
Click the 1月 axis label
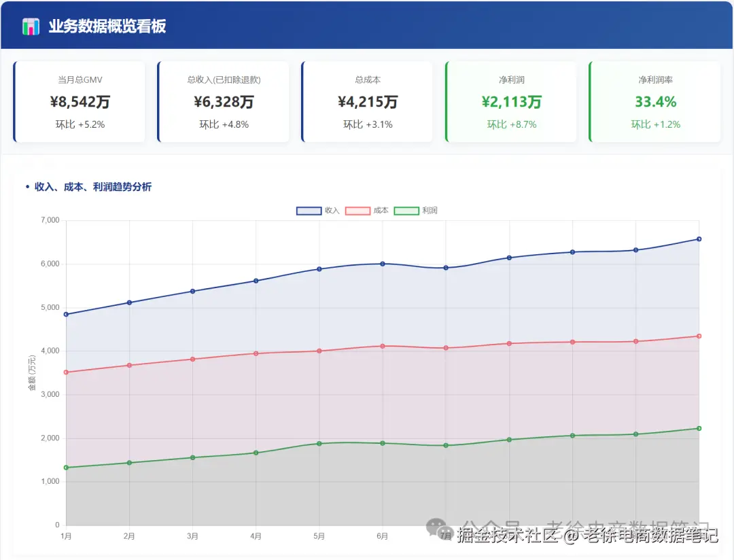pos(66,536)
